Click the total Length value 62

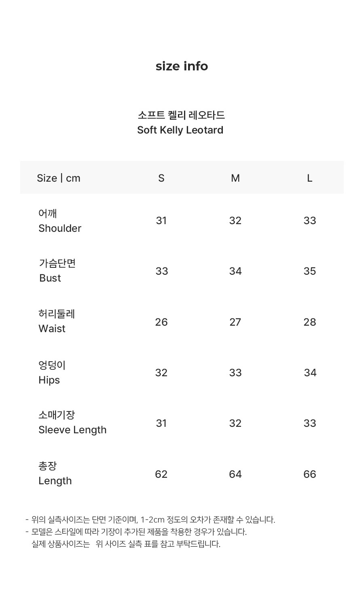161,474
